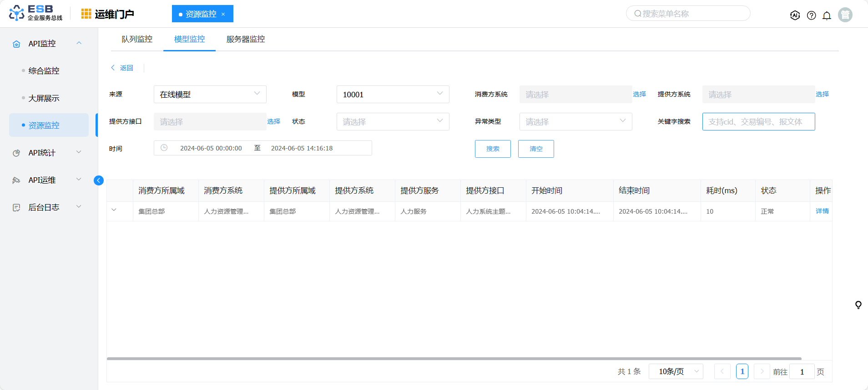Image resolution: width=868 pixels, height=390 pixels.
Task: Open 详情 link for the table row
Action: tap(822, 211)
